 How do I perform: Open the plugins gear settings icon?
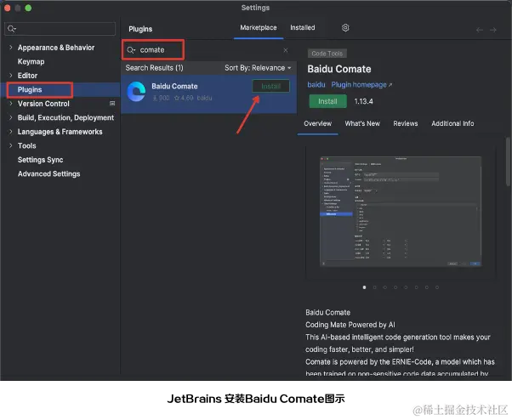[345, 28]
